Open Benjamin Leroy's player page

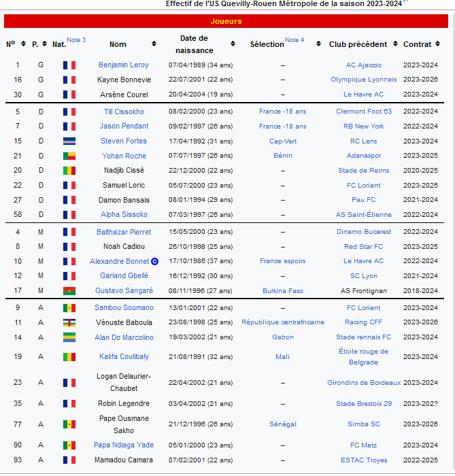click(124, 65)
